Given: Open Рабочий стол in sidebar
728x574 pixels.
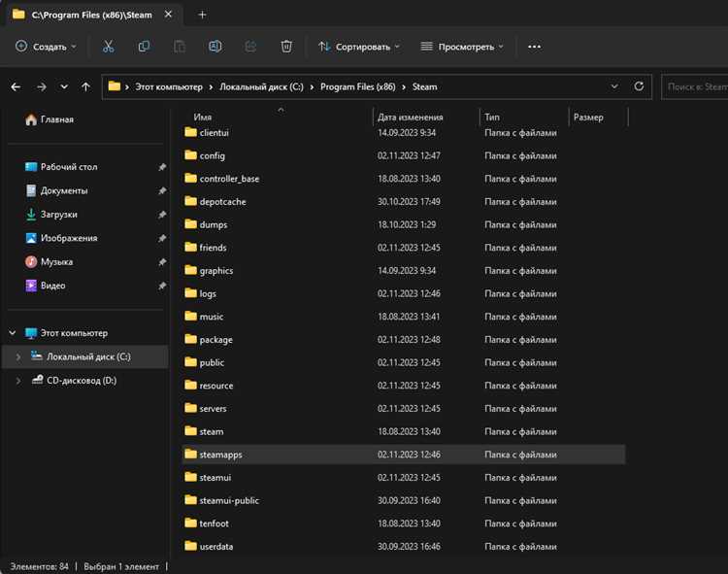Looking at the screenshot, I should 61,167.
